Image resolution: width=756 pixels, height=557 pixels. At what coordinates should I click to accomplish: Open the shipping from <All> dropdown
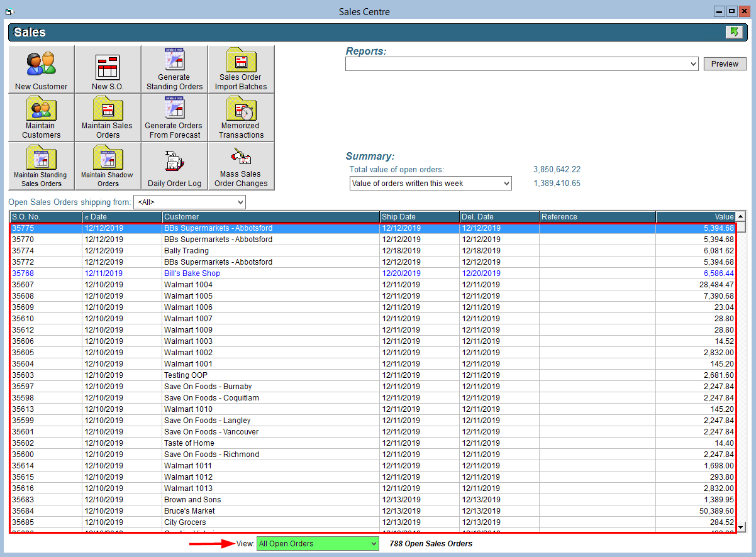[241, 202]
